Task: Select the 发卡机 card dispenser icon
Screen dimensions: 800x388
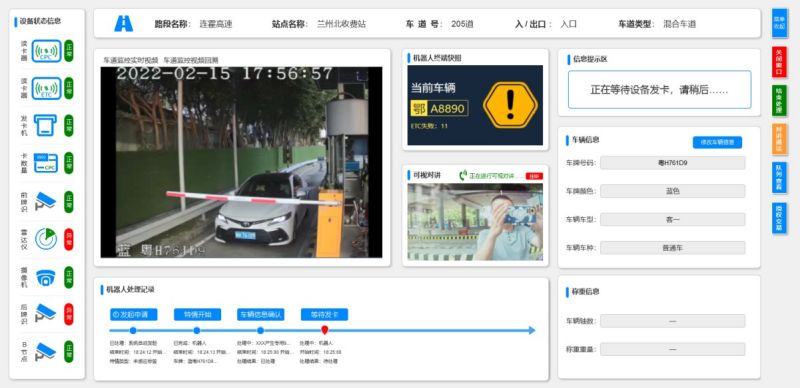Action: 45,126
